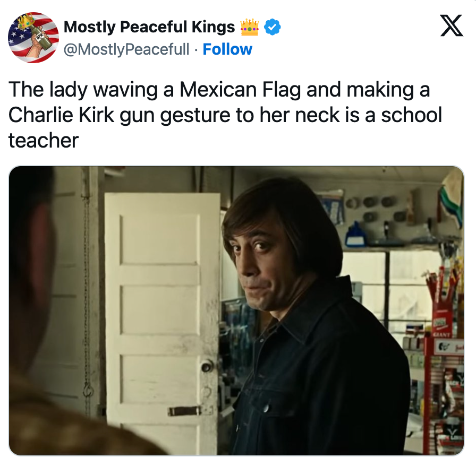Open the embedded movie still image
This screenshot has width=476, height=466.
[x=236, y=310]
